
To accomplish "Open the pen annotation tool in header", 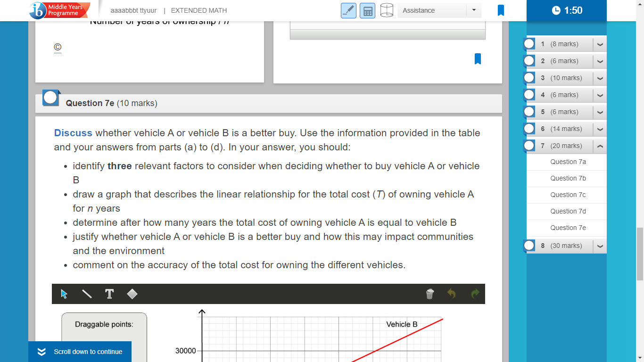I will tap(349, 10).
